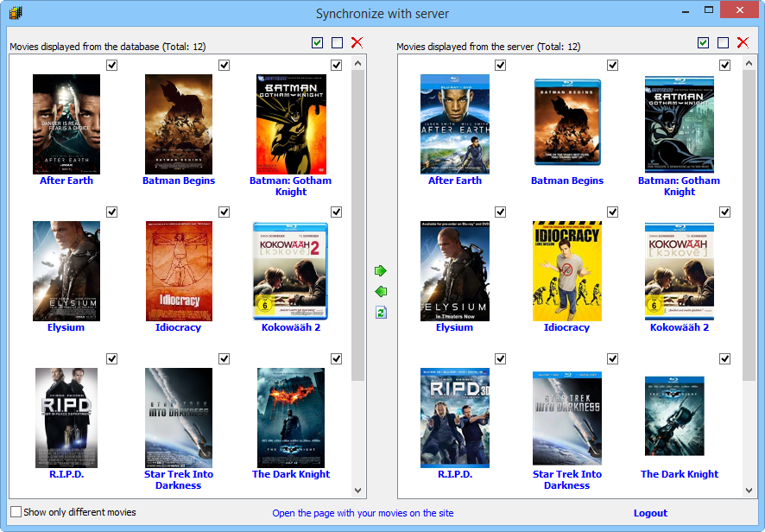The image size is (765, 532).
Task: Open Elysium title link in server list
Action: pos(454,327)
